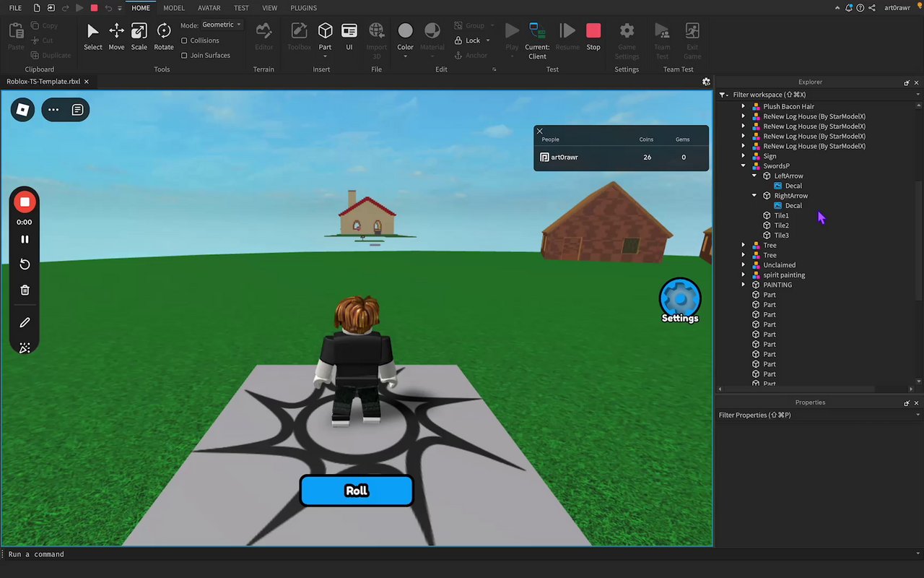The width and height of the screenshot is (924, 578).
Task: Open the UI insert tool
Action: click(x=349, y=37)
